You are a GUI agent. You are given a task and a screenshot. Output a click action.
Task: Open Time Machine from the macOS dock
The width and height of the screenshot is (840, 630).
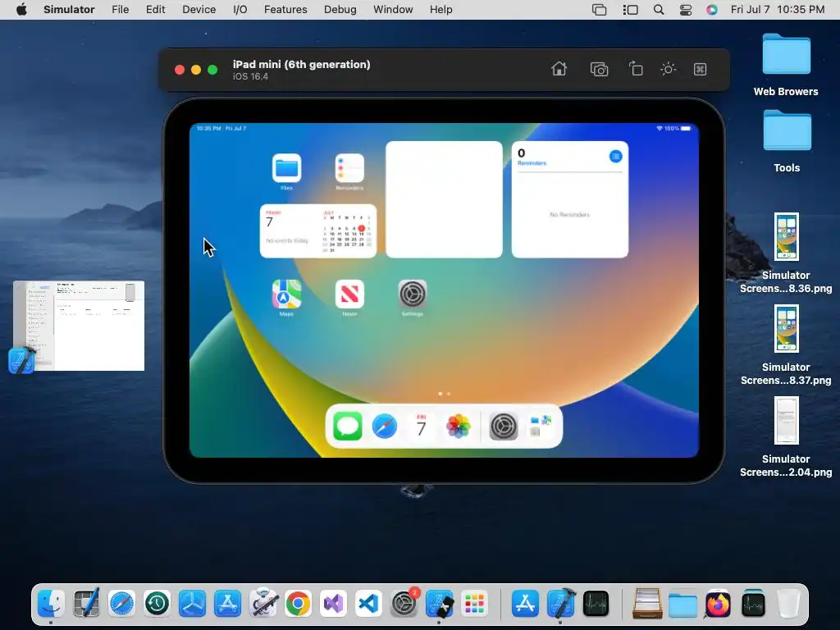point(157,604)
